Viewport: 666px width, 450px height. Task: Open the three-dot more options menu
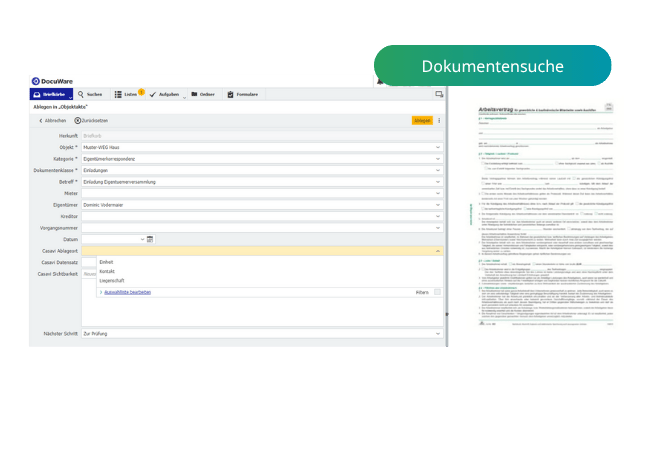coord(439,121)
